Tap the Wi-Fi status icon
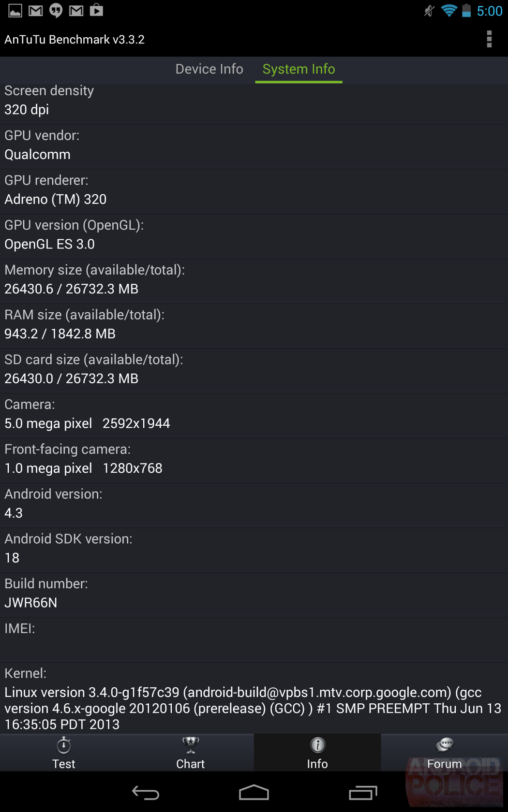Image resolution: width=508 pixels, height=812 pixels. (449, 11)
